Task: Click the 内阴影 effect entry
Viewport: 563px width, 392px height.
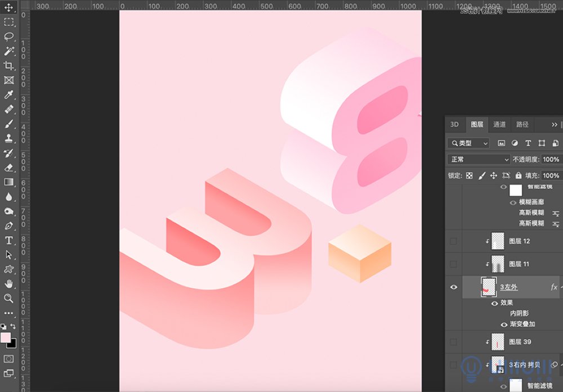Action: [519, 313]
